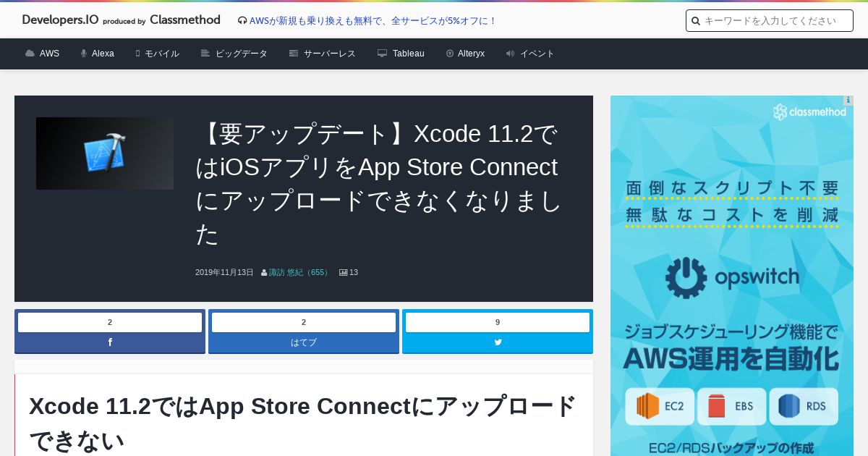Open the イベント menu item
Screen dimensions: 868x456
pos(537,54)
